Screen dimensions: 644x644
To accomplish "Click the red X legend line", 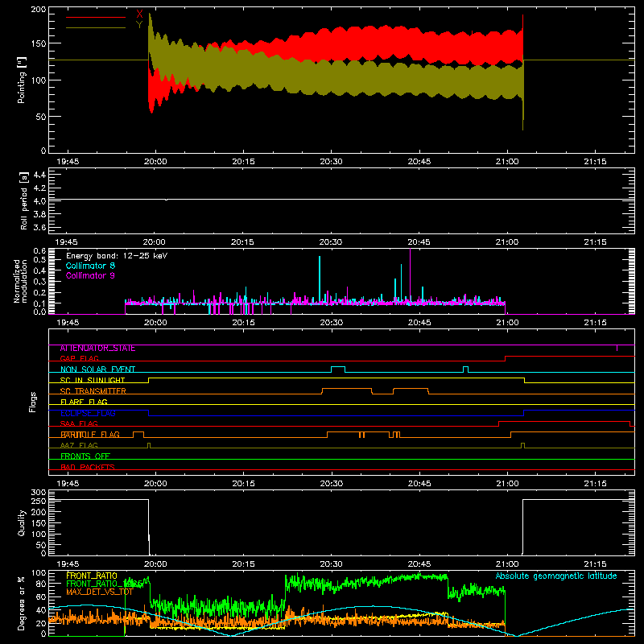I will [x=96, y=17].
